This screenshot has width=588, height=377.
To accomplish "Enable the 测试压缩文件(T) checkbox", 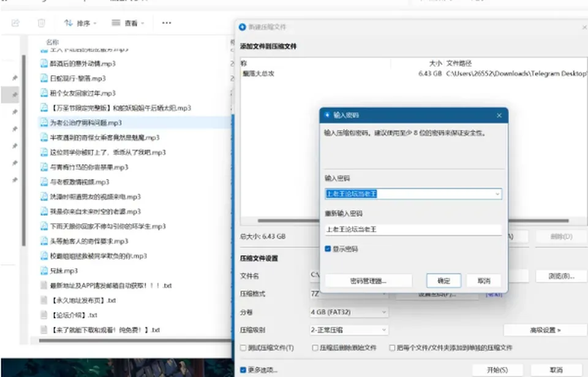I will click(243, 348).
